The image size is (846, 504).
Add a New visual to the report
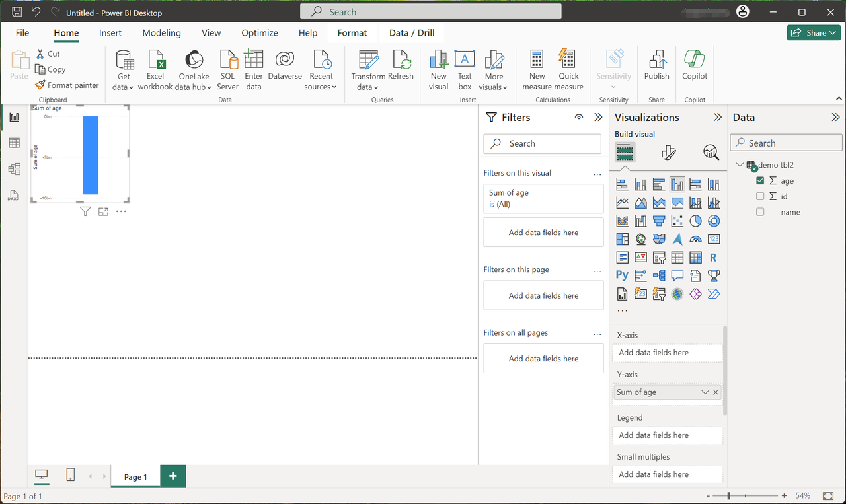click(438, 61)
